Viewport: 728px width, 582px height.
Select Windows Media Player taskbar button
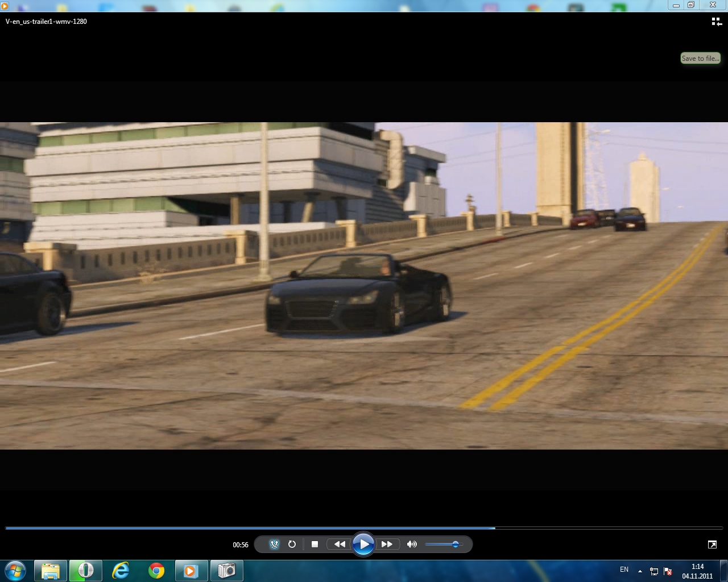point(191,571)
